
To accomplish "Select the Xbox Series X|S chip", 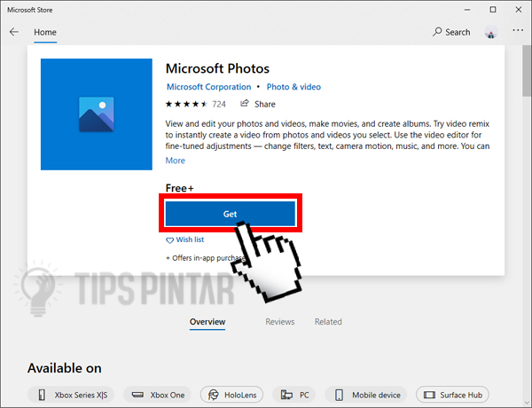I will (x=71, y=395).
